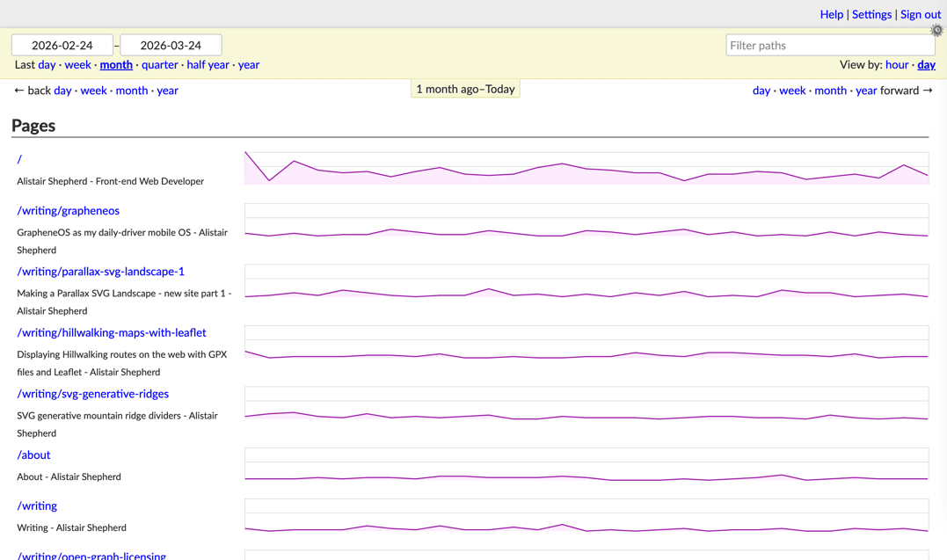The height and width of the screenshot is (560, 947).
Task: Open the /writing/grapheneos page stats
Action: point(69,210)
